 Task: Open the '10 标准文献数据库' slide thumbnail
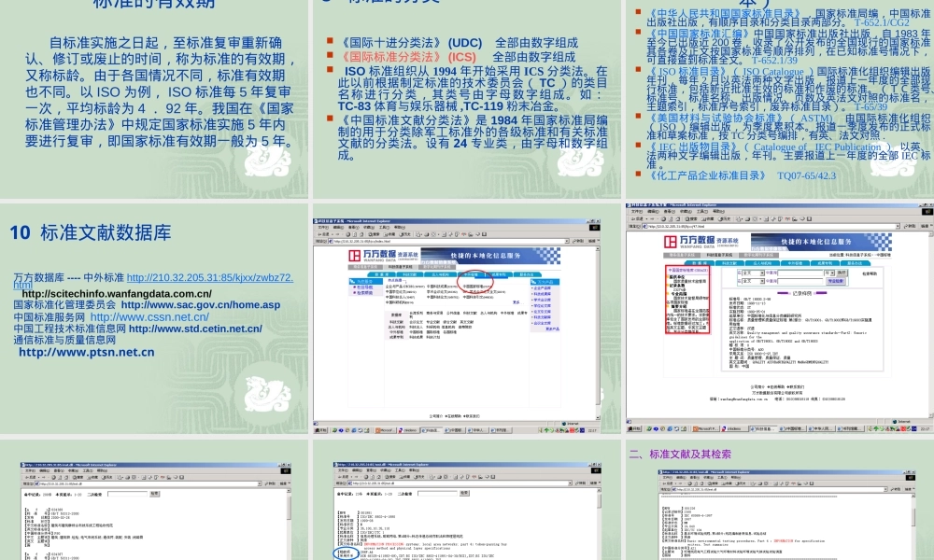click(154, 318)
